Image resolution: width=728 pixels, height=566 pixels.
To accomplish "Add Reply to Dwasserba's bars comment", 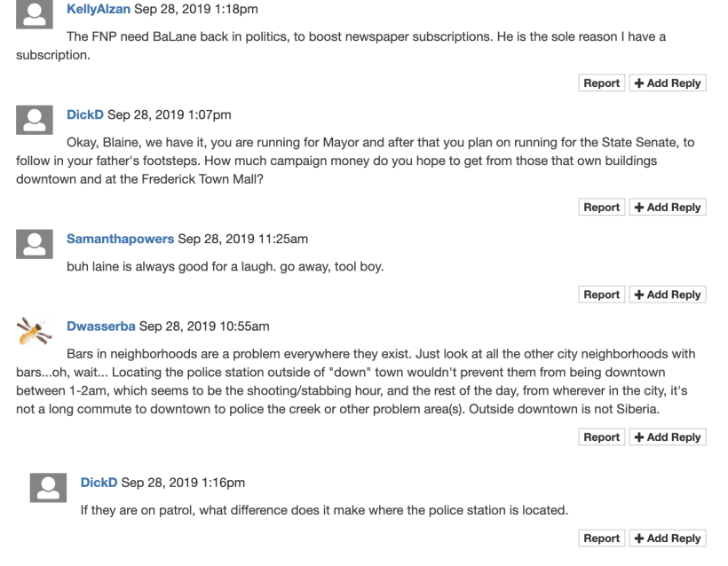I will coord(668,437).
